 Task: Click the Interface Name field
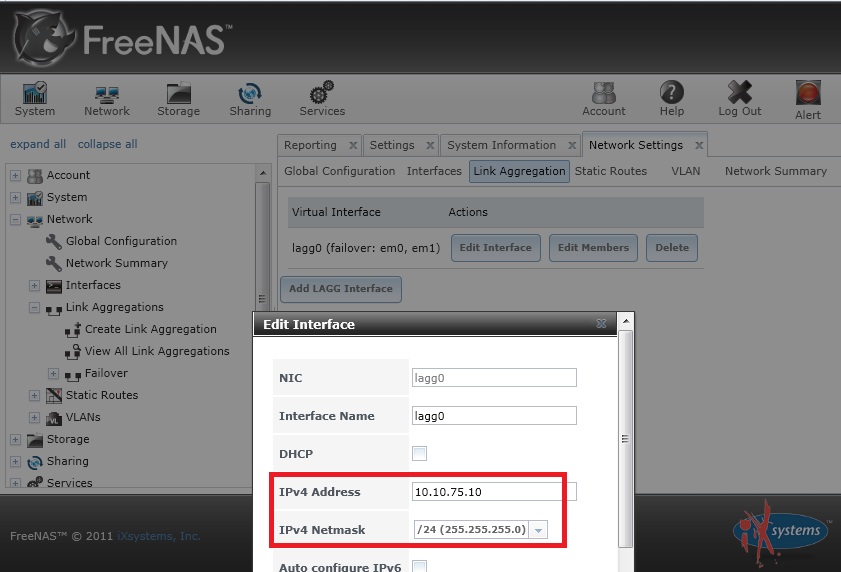[494, 416]
